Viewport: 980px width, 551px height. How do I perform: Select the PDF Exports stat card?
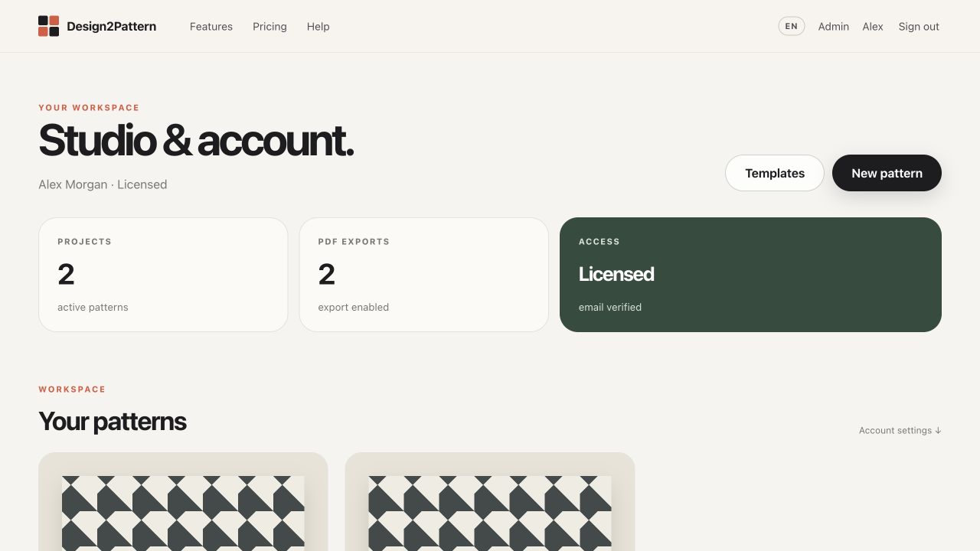pos(423,275)
